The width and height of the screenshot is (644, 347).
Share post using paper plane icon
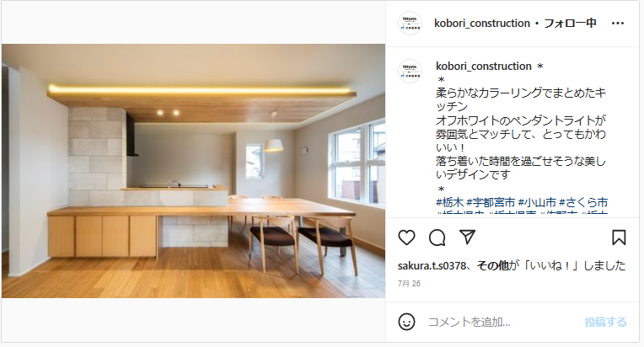[x=467, y=237]
